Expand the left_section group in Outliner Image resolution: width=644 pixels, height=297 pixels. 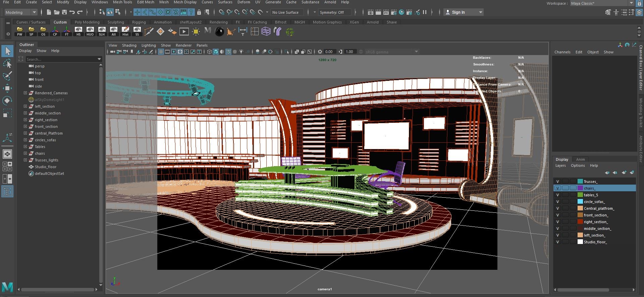[x=25, y=106]
